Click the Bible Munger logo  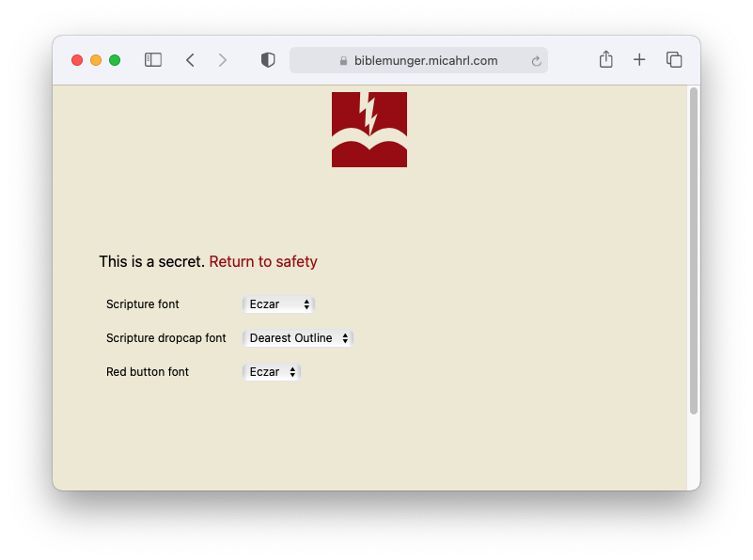[369, 129]
